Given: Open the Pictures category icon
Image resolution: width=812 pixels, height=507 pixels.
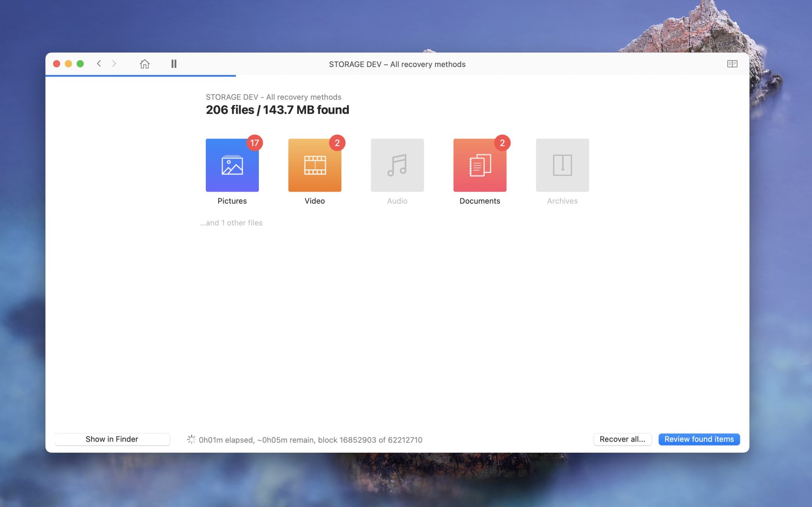Looking at the screenshot, I should (x=232, y=165).
